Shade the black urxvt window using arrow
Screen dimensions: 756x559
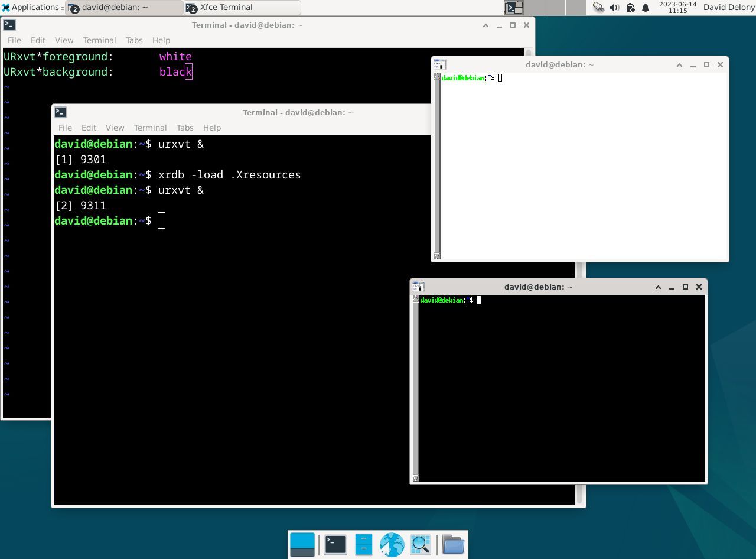click(x=658, y=287)
